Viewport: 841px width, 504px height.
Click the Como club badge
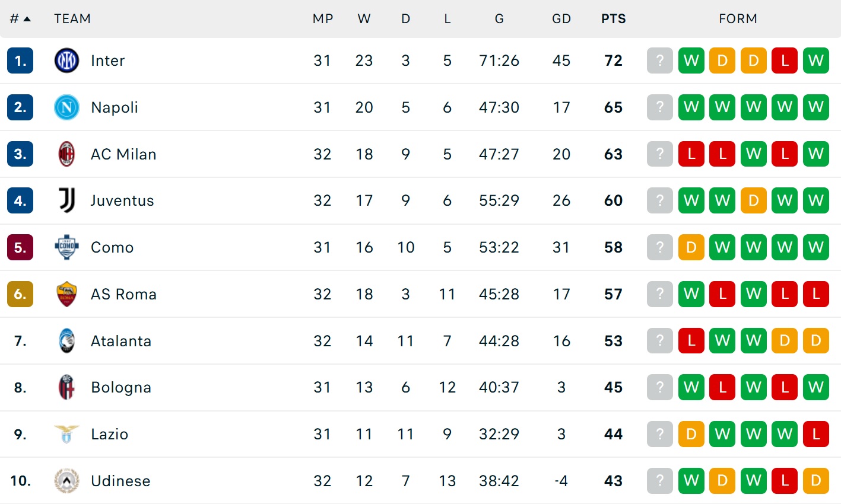(66, 247)
